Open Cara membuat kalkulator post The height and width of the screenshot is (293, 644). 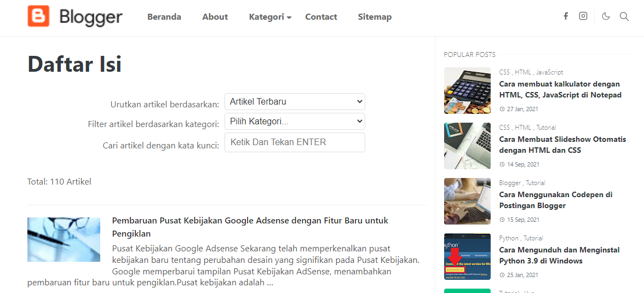click(x=560, y=90)
